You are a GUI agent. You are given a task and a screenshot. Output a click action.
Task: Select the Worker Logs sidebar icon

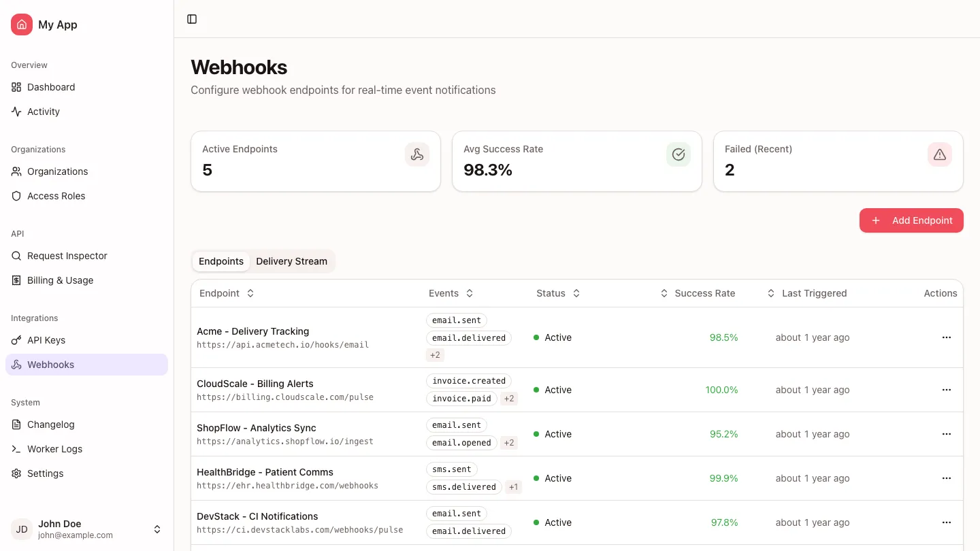pyautogui.click(x=16, y=449)
